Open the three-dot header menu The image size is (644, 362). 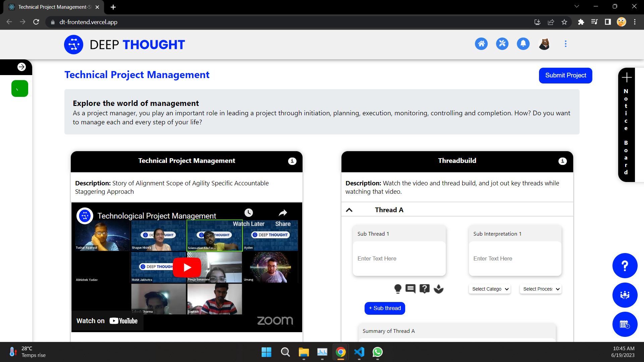566,44
